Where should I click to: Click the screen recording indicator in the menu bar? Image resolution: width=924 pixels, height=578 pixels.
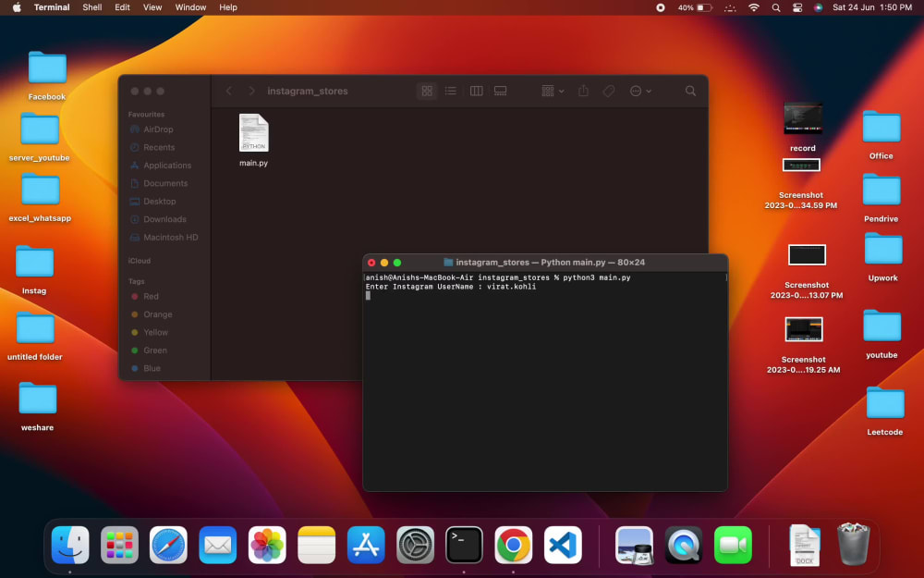pyautogui.click(x=661, y=7)
